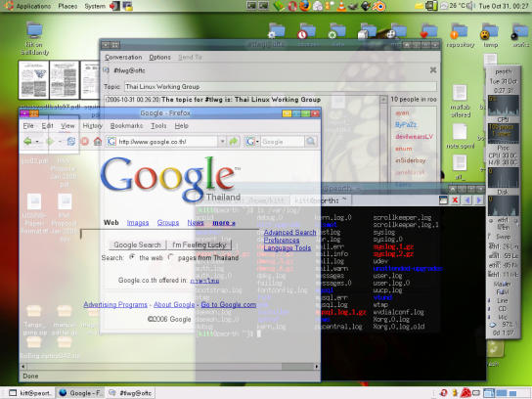The image size is (532, 399).
Task: Open the History menu in Firefox
Action: pyautogui.click(x=92, y=125)
